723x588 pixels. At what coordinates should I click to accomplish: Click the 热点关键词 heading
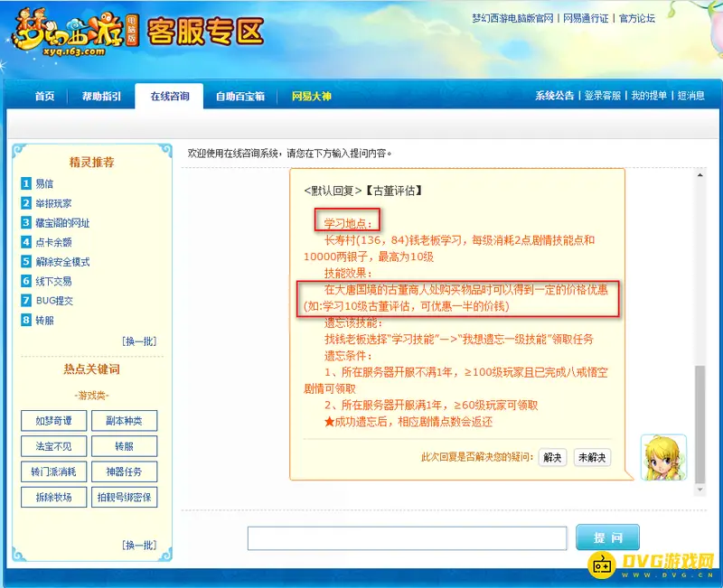click(x=92, y=369)
